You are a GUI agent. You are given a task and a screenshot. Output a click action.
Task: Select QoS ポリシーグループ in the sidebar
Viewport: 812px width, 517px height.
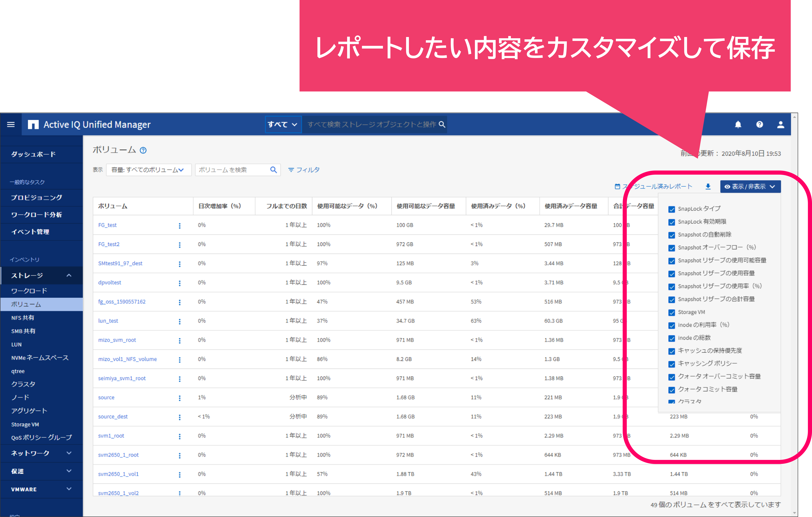pyautogui.click(x=41, y=438)
